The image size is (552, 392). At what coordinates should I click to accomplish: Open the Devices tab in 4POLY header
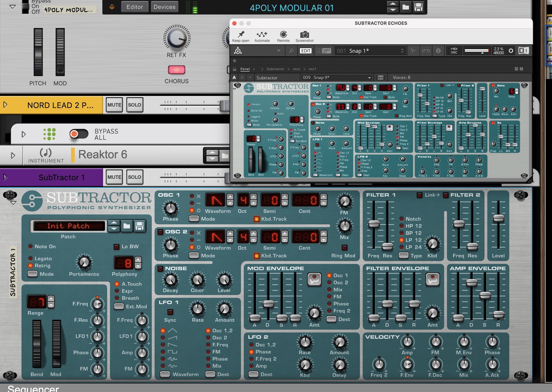point(164,7)
